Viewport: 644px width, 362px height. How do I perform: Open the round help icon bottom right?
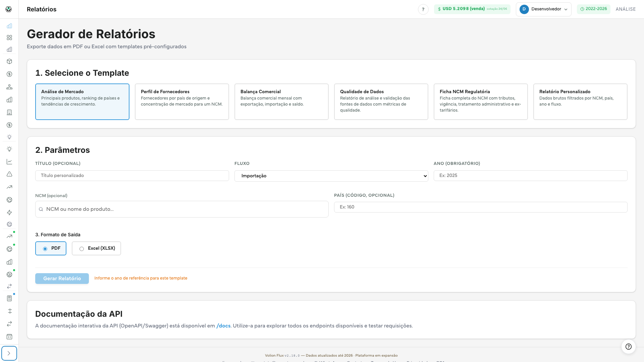coord(629,347)
